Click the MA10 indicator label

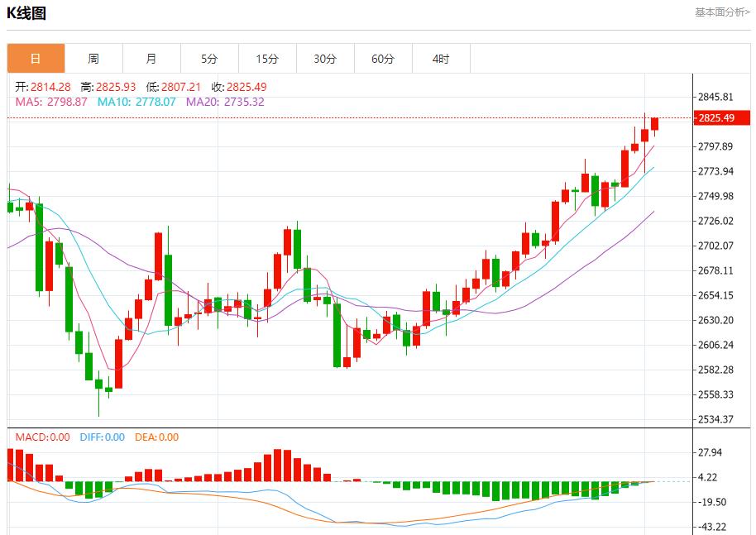click(136, 102)
